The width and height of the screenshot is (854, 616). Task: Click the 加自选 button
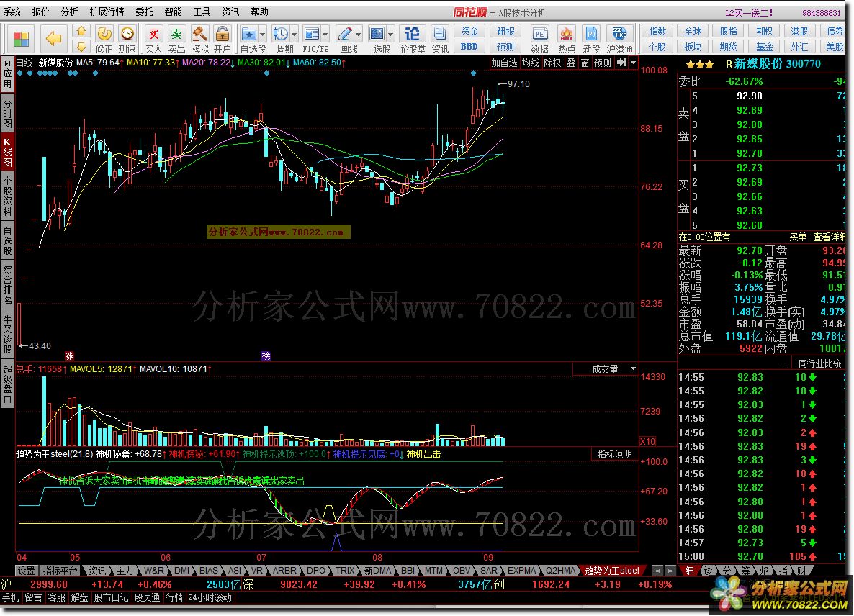click(x=504, y=63)
